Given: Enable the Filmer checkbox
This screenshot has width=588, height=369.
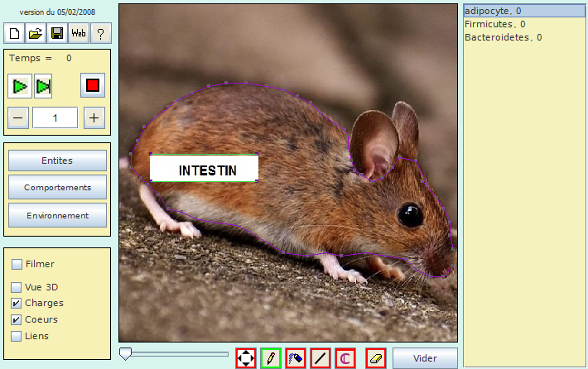Looking at the screenshot, I should 17,265.
